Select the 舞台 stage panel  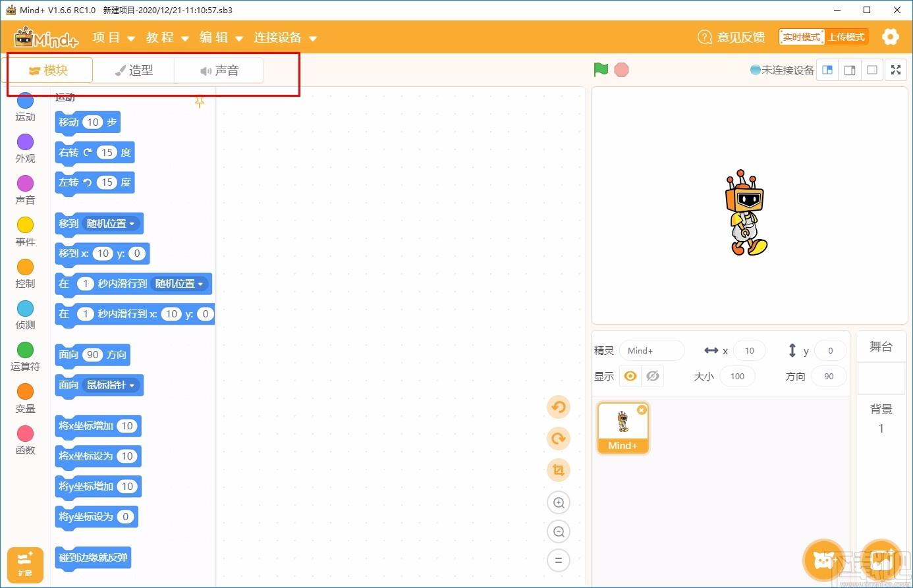(x=881, y=346)
